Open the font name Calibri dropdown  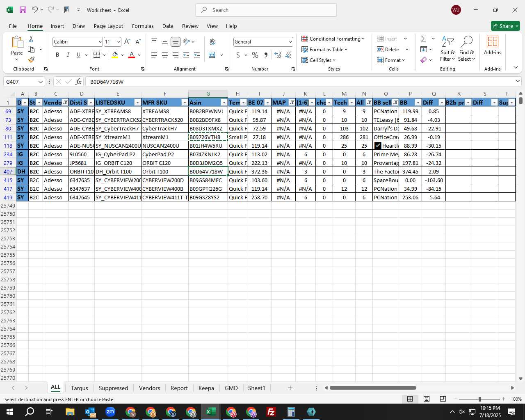100,42
